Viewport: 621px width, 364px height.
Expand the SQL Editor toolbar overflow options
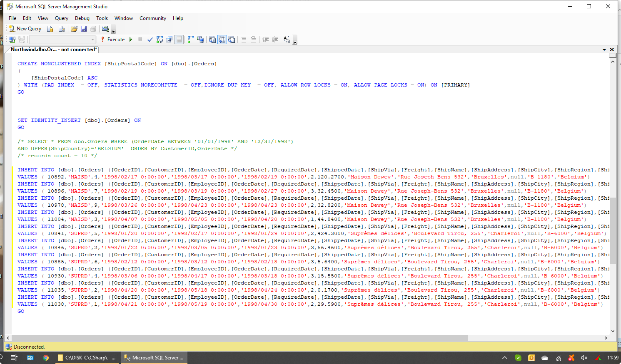(x=295, y=41)
